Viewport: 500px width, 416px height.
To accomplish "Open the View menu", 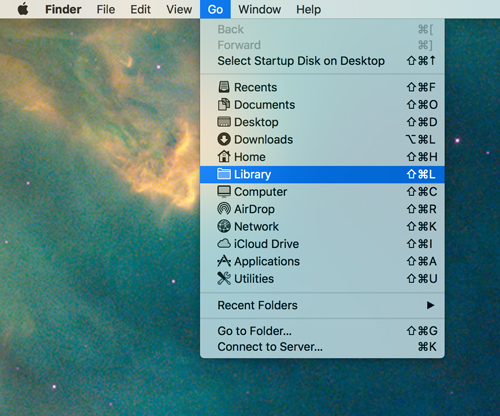I will [179, 9].
